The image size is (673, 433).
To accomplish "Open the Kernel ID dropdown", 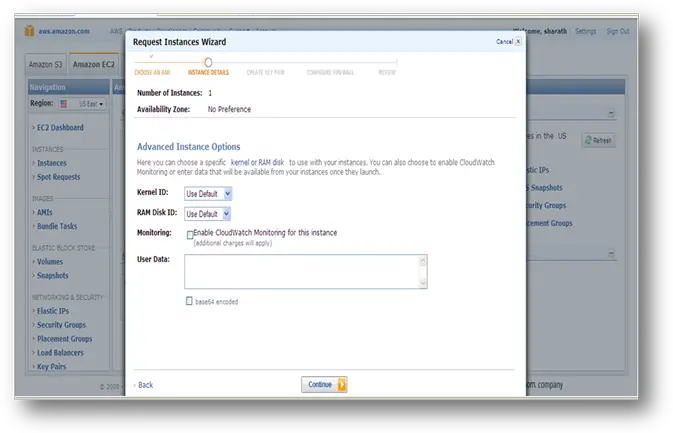I will (208, 194).
